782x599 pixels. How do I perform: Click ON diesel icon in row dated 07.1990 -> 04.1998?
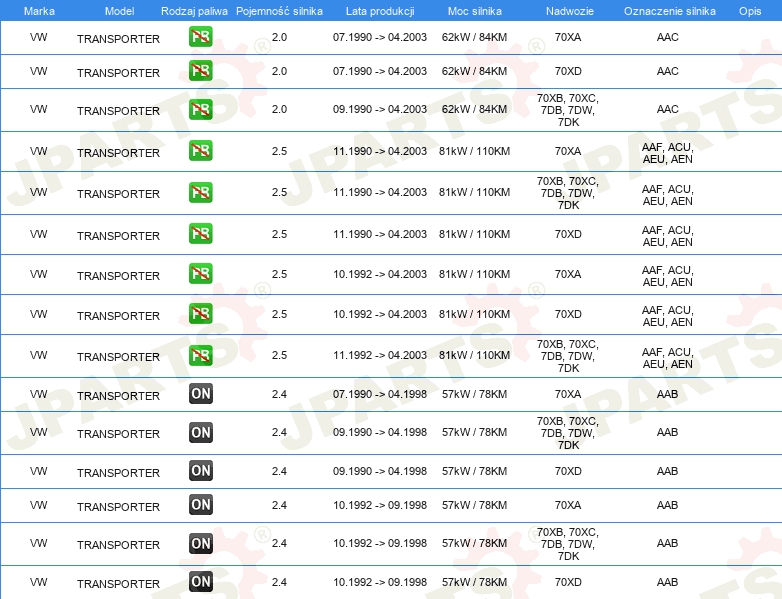point(200,394)
